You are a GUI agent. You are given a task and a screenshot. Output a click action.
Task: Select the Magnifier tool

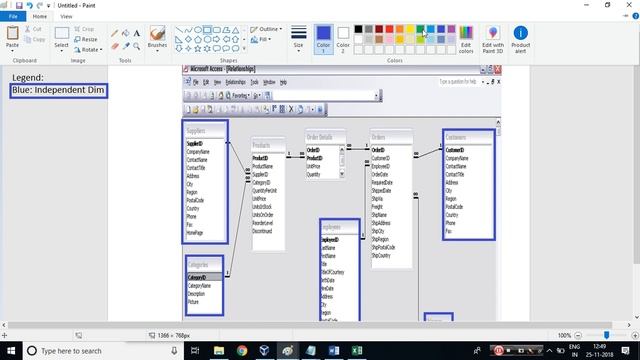click(137, 46)
